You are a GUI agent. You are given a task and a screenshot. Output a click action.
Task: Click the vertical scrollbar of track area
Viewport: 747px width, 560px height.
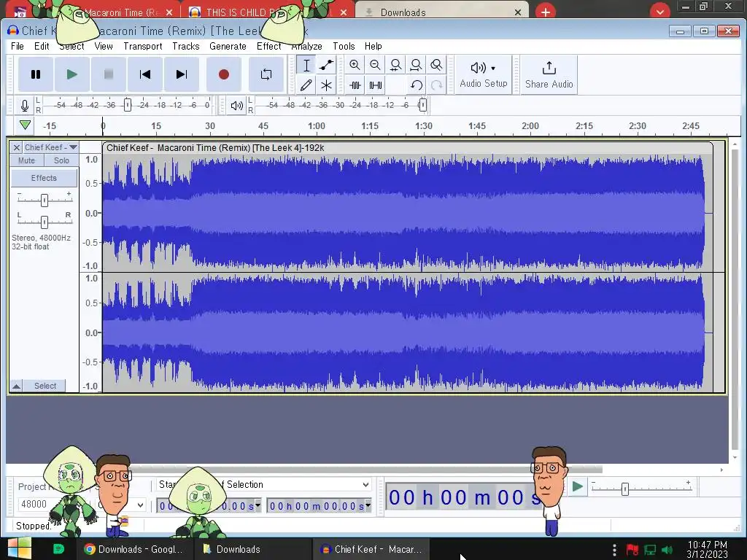[x=735, y=300]
